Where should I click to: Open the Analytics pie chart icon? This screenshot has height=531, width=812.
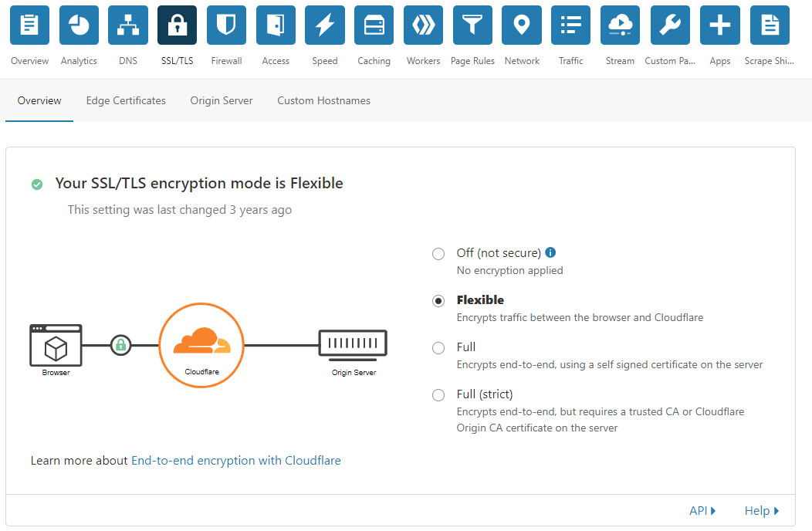79,25
